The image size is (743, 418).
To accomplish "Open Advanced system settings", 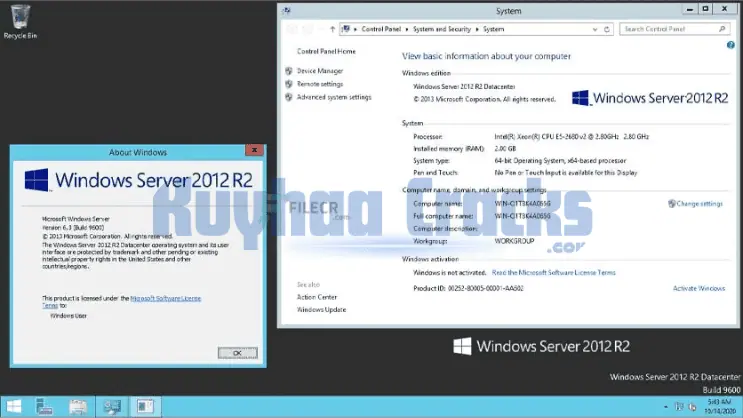I will pos(333,97).
